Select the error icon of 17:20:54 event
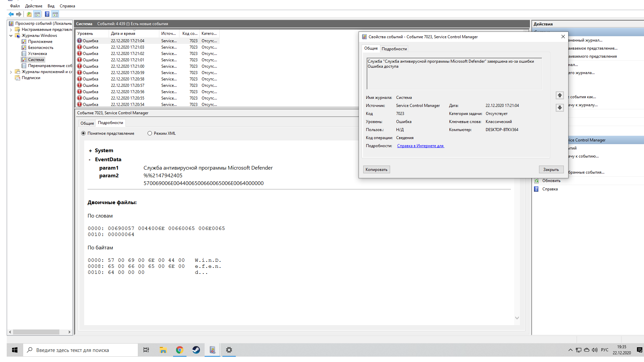This screenshot has height=362, width=644. coord(79,104)
